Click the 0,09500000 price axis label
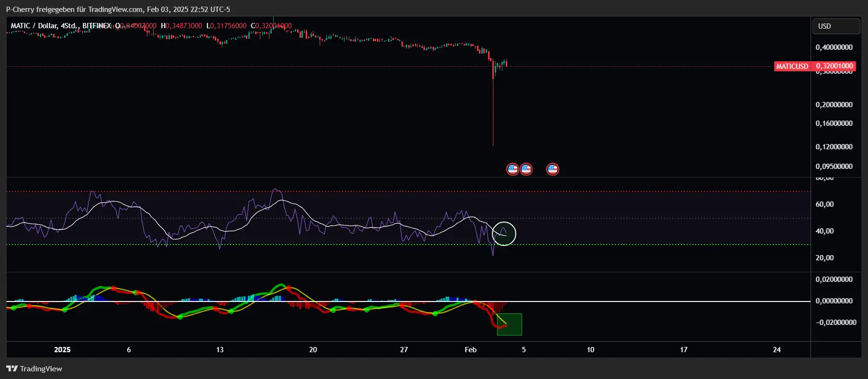The width and height of the screenshot is (868, 379). coord(834,167)
